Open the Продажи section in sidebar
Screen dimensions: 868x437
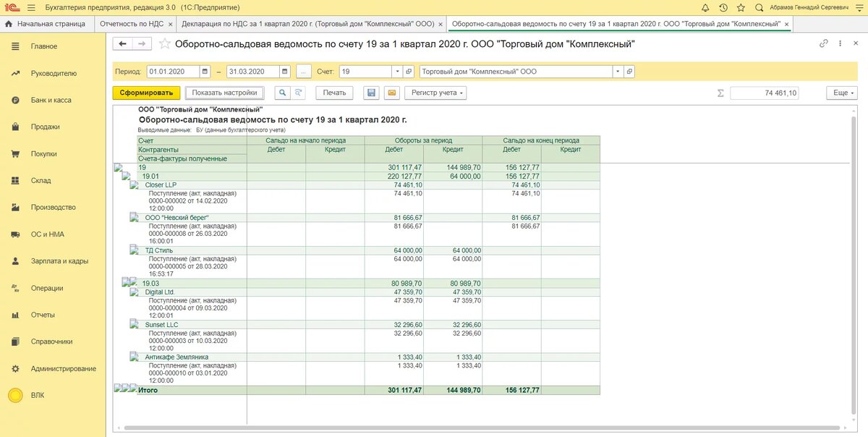(x=45, y=127)
